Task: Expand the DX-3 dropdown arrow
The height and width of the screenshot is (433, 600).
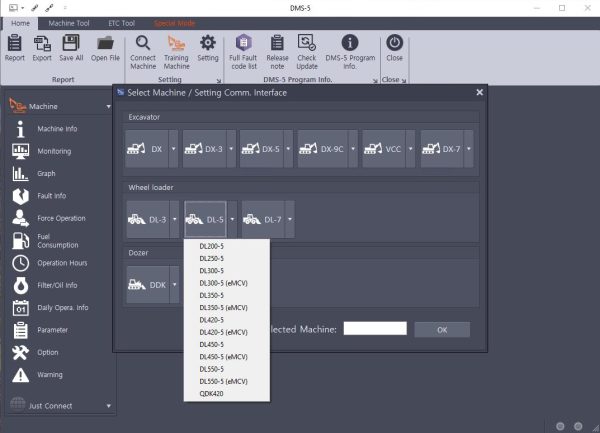Action: coord(231,149)
